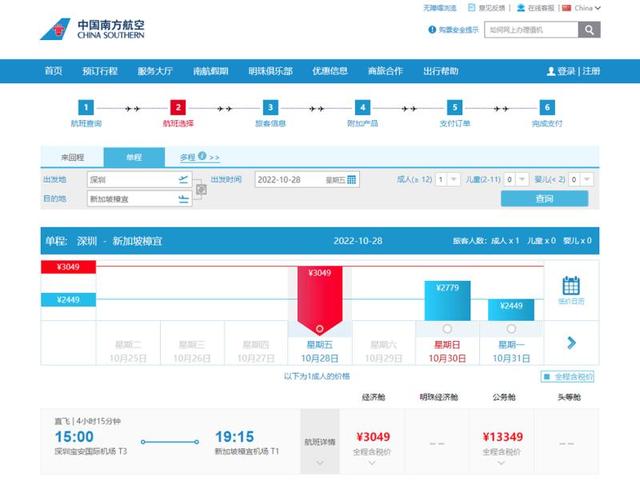Click the destination Singapore Changi input field

pyautogui.click(x=139, y=199)
